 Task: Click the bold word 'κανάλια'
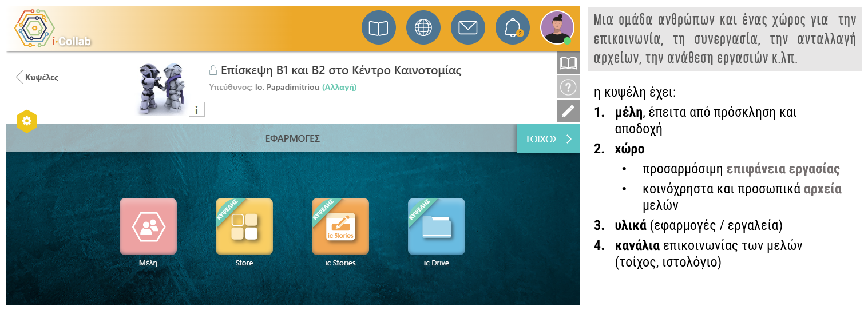(636, 246)
